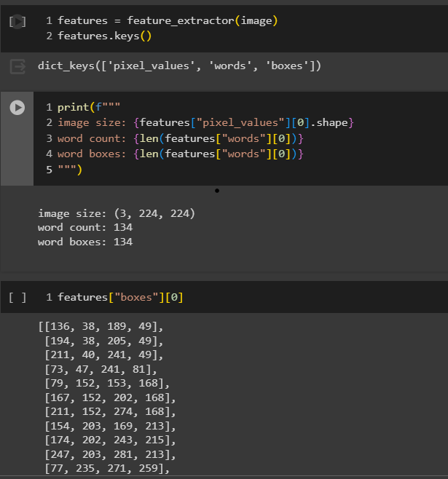The height and width of the screenshot is (479, 448).
Task: Click code 'features["boxes"][0]'
Action: 120,297
